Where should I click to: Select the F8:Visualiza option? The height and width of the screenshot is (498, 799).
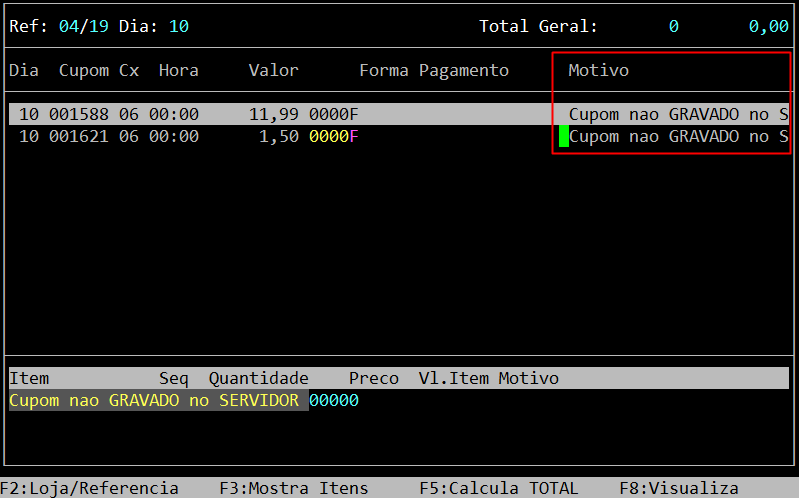(x=678, y=488)
